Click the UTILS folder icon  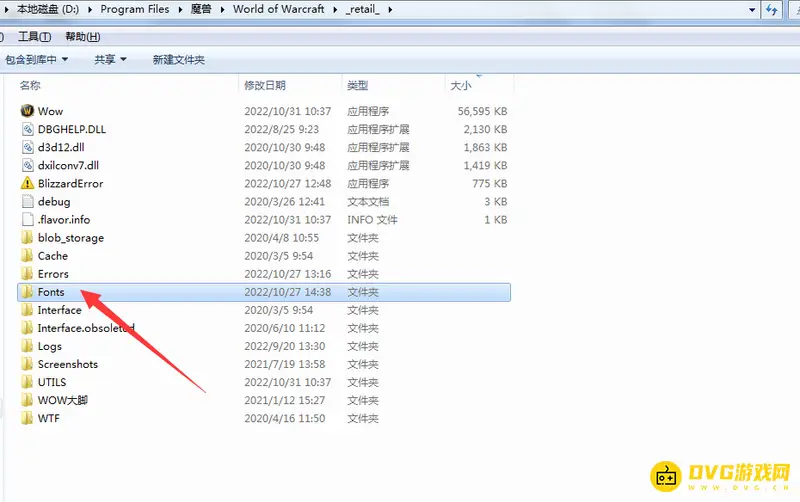[x=27, y=382]
